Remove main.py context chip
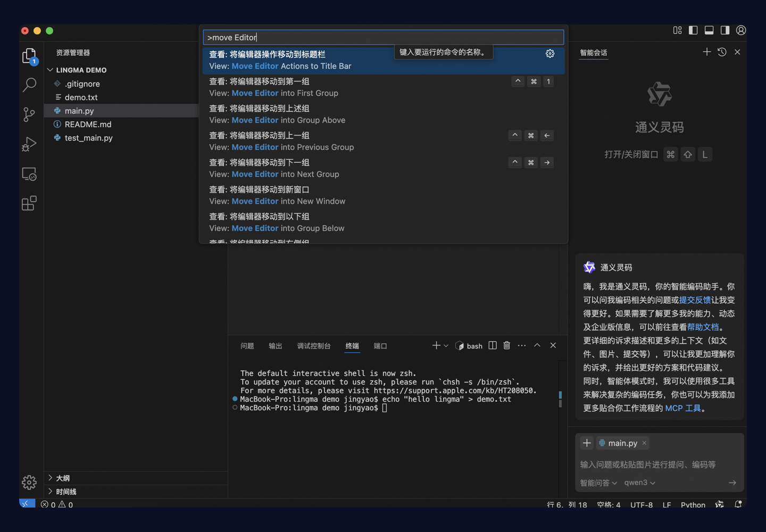 click(644, 443)
